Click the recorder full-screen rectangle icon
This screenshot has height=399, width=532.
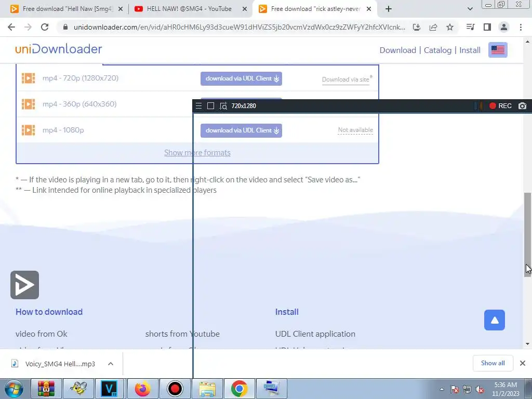click(211, 106)
